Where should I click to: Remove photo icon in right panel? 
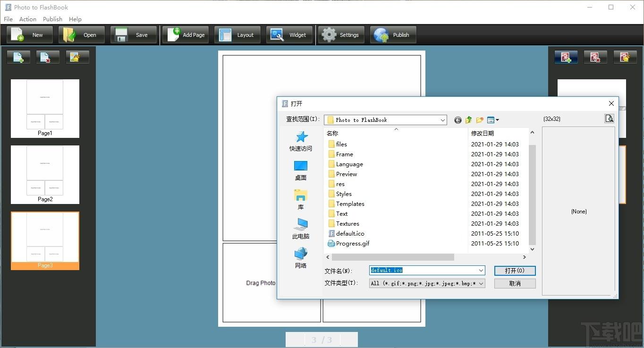[595, 57]
